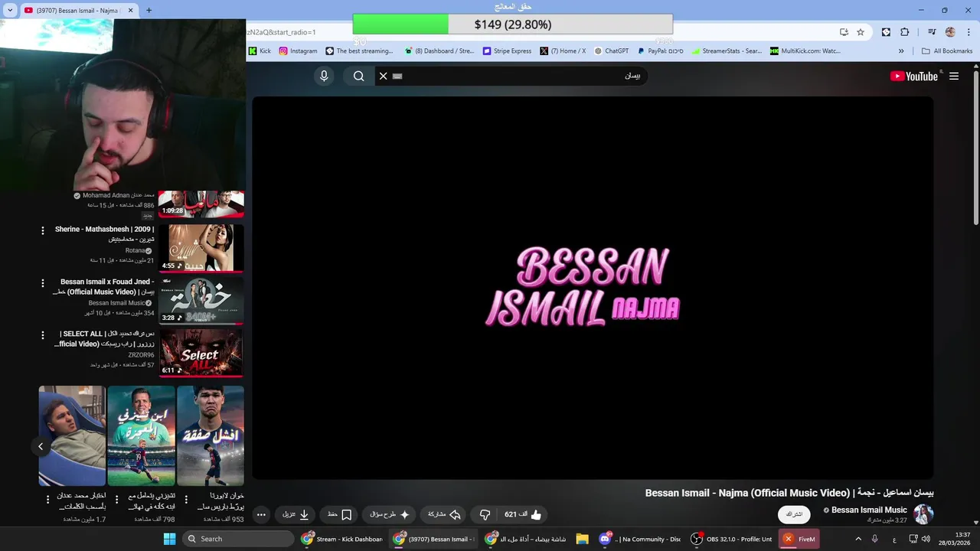Click the ZRZOR96 channel name
The image size is (980, 551).
[x=141, y=355]
